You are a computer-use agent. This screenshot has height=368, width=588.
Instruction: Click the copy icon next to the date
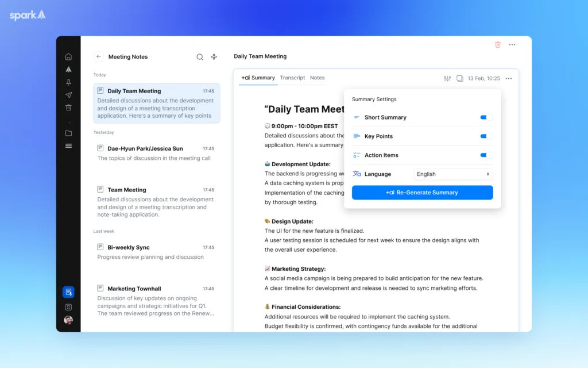click(459, 78)
